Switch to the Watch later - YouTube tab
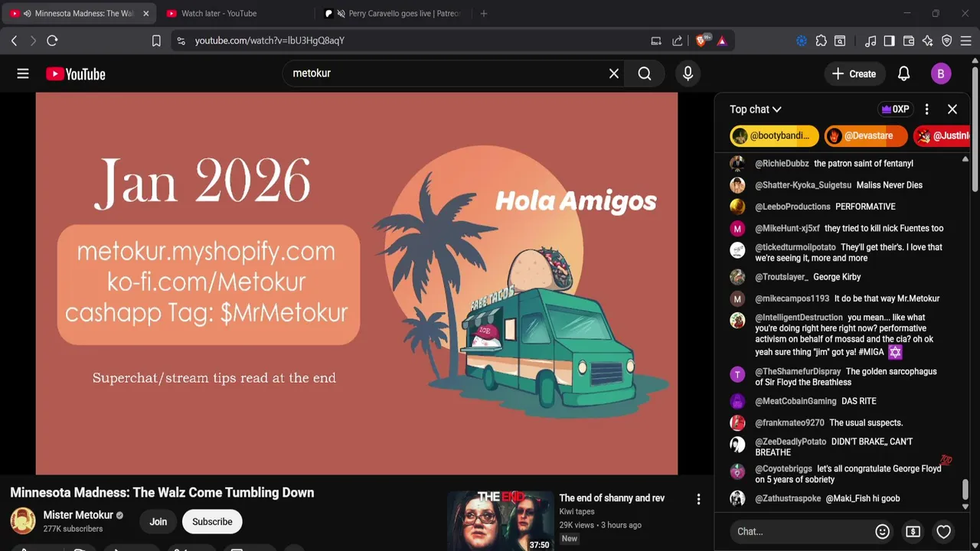Image resolution: width=980 pixels, height=551 pixels. pyautogui.click(x=219, y=13)
